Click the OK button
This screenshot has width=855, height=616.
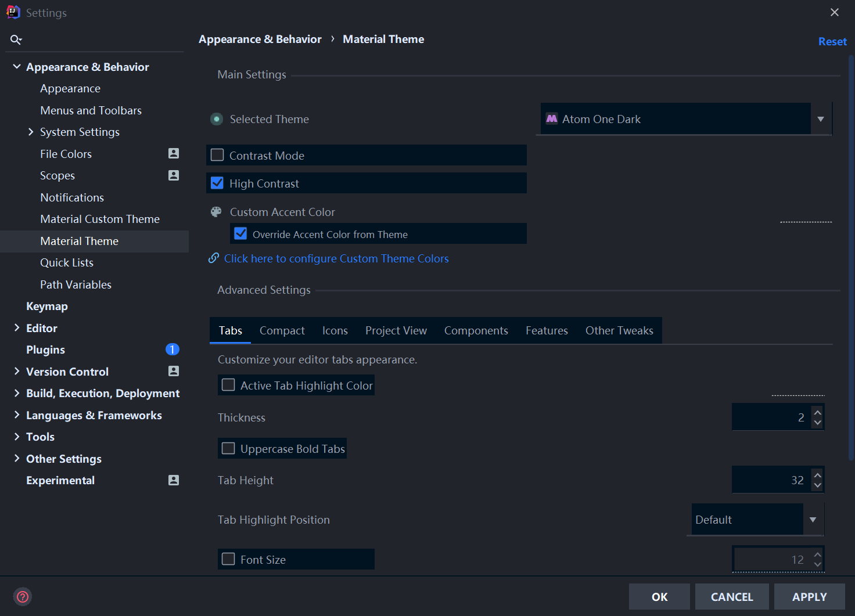pos(659,597)
